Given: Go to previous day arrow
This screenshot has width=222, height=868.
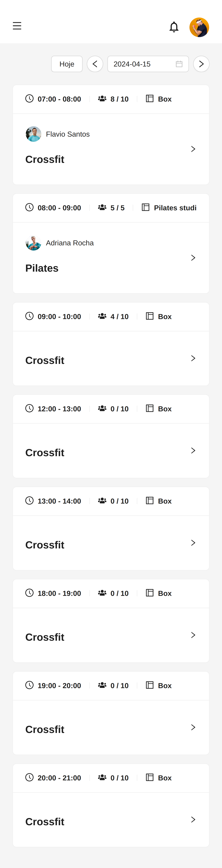Looking at the screenshot, I should [x=95, y=64].
